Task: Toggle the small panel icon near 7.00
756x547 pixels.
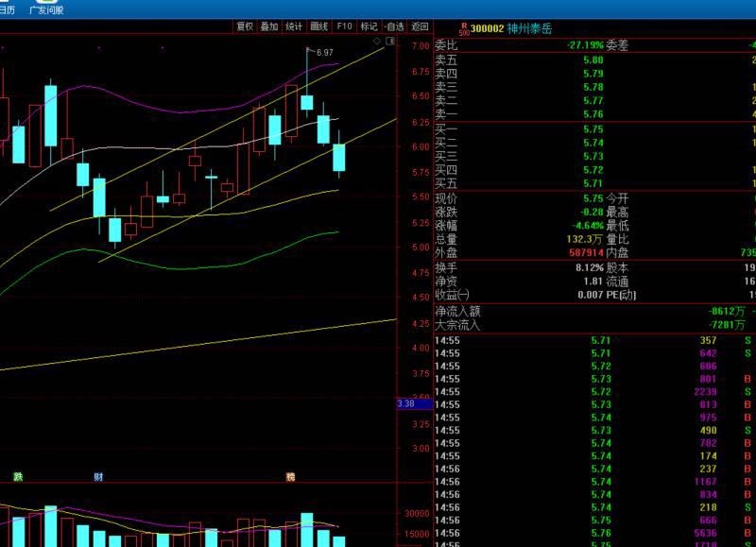Action: coord(390,42)
